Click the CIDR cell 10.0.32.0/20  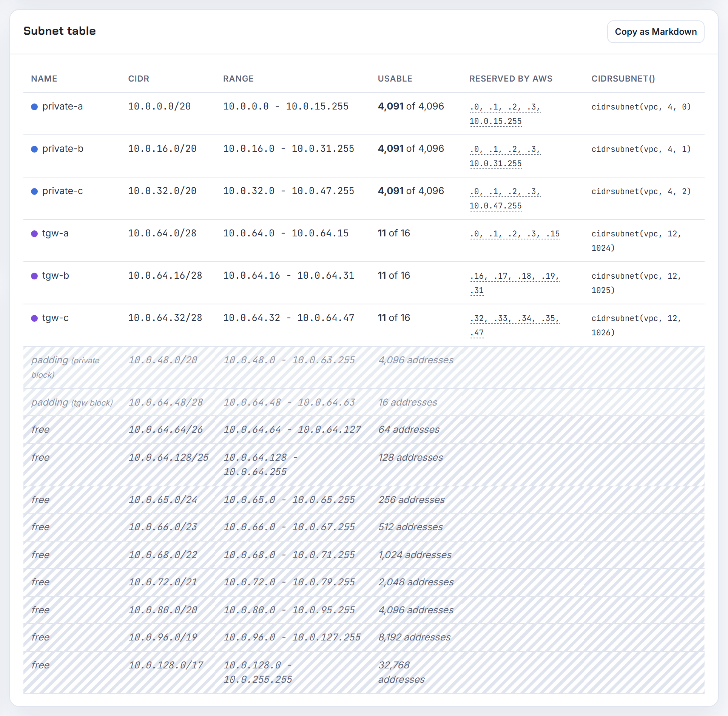pyautogui.click(x=162, y=191)
